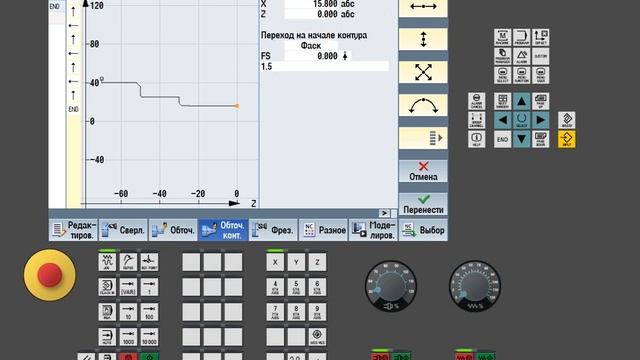The image size is (640, 360).
Task: Select increment 1 key
Action: (x=149, y=287)
